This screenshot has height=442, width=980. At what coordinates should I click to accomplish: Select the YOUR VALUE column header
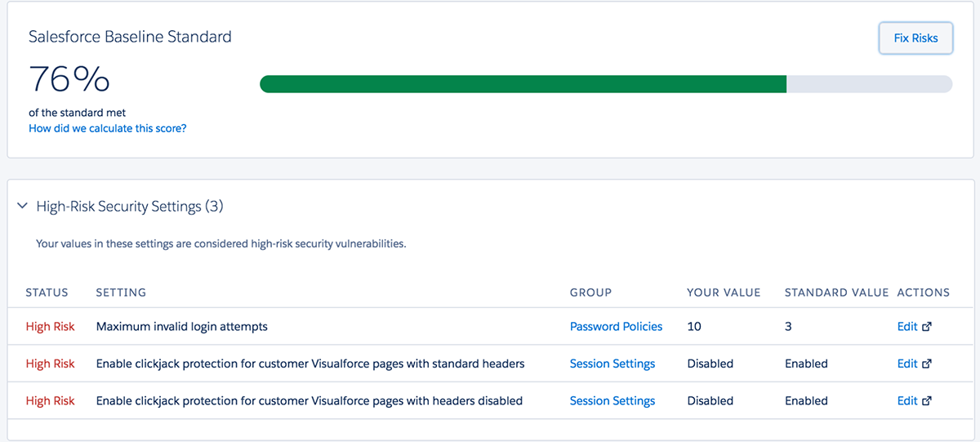724,292
